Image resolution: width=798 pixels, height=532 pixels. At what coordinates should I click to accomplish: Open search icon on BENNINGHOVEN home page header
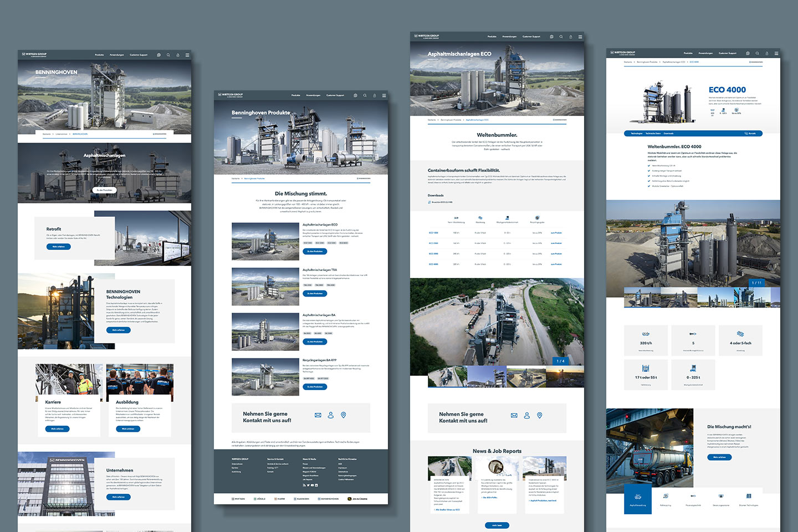pos(168,55)
